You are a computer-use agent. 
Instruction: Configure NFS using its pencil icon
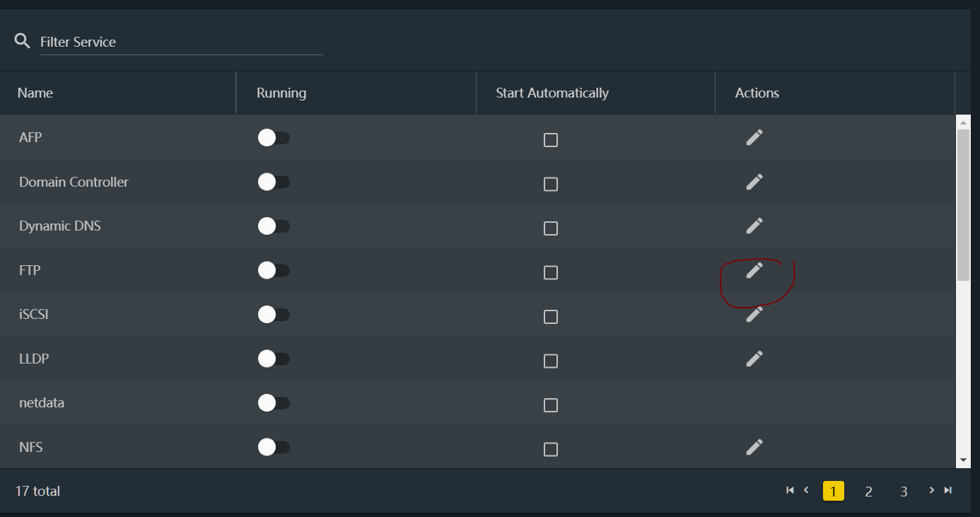coord(754,447)
